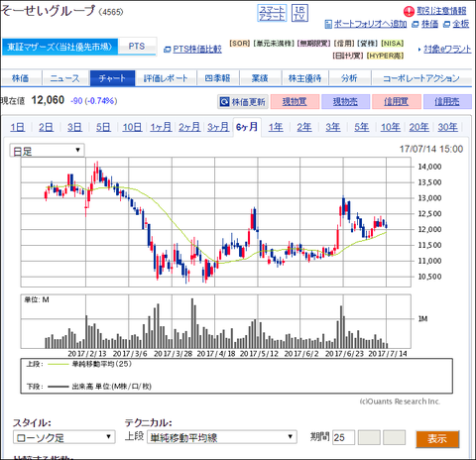Open the 日足 interval dropdown

point(47,151)
